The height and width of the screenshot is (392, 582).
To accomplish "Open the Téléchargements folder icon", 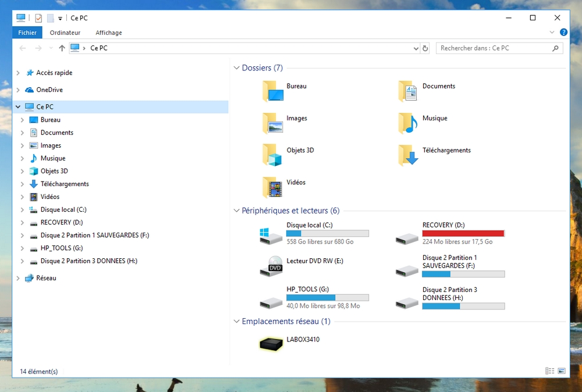I will point(407,155).
